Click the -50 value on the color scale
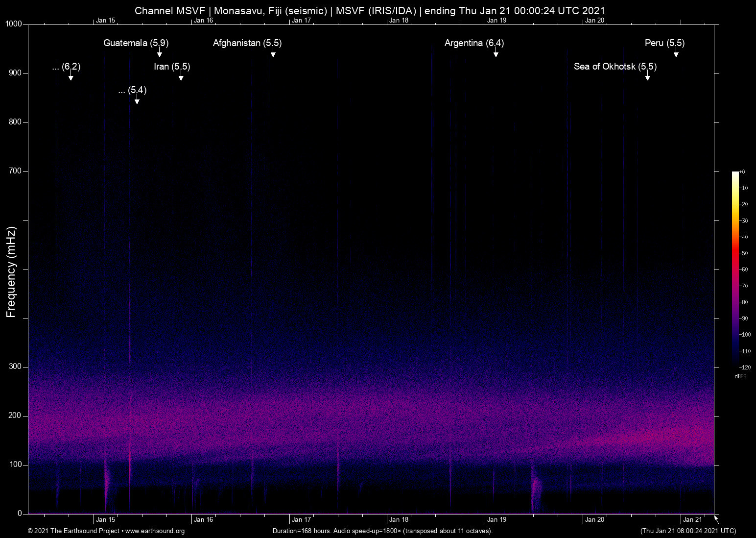Image resolution: width=756 pixels, height=538 pixels. tap(744, 253)
